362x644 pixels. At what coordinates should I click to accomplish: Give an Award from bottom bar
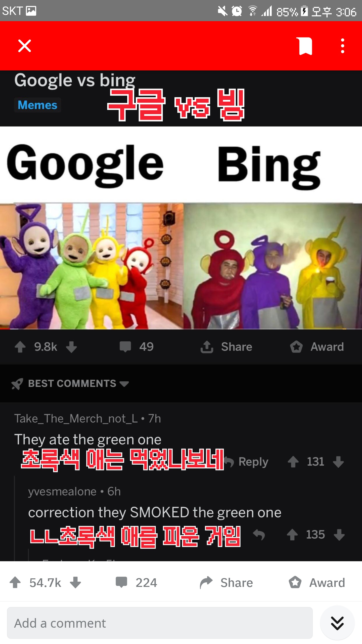317,582
